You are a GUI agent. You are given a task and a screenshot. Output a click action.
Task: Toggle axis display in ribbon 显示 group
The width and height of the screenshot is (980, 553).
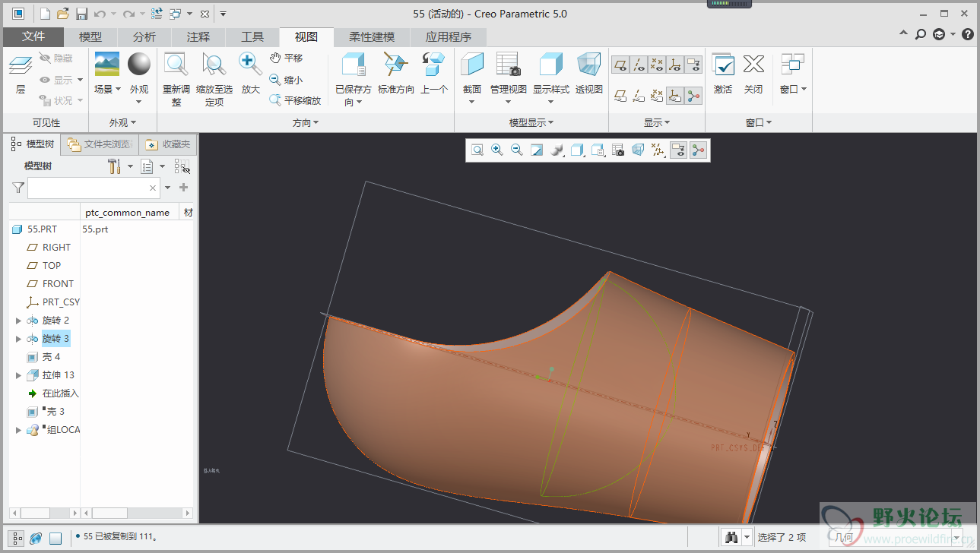[x=639, y=65]
